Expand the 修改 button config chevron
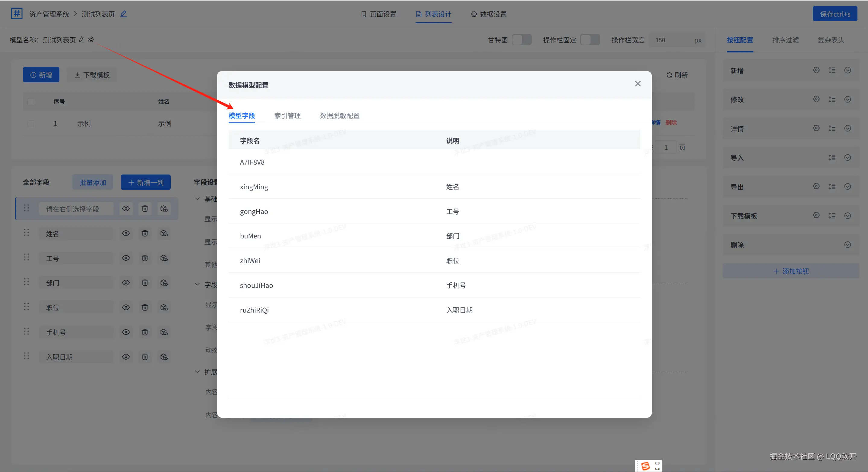This screenshot has height=472, width=868. point(848,99)
